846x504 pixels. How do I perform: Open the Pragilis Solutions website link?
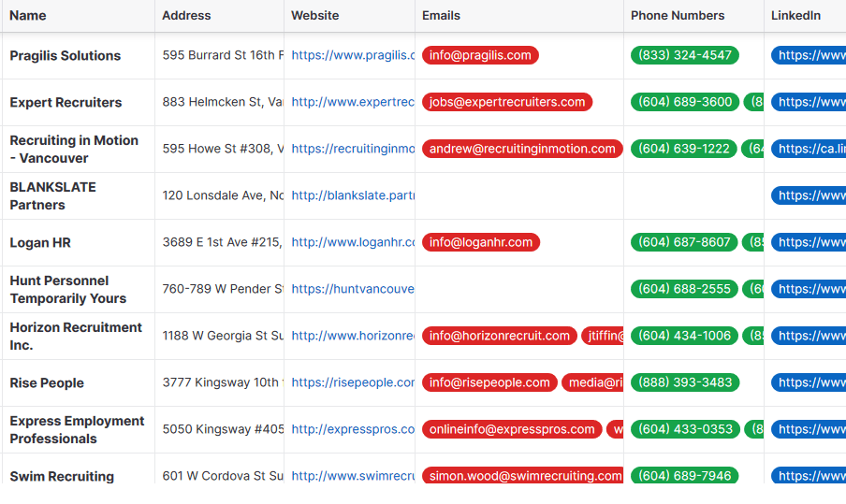tap(353, 55)
